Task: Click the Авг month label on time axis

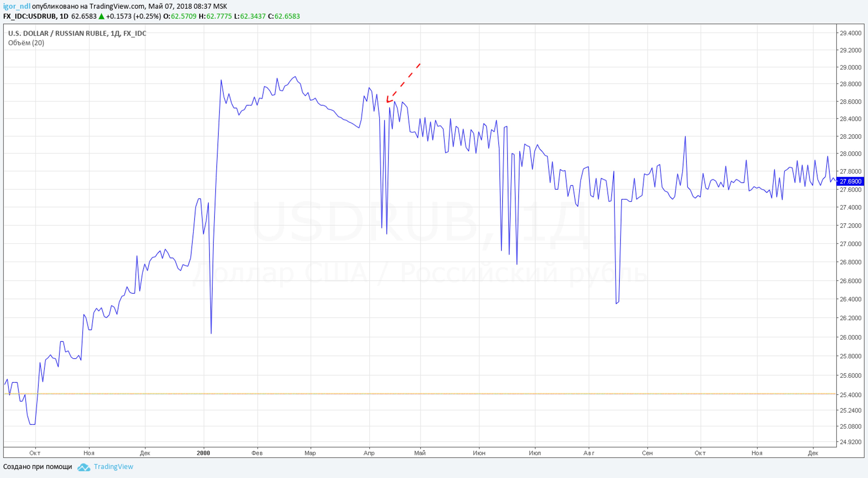Action: pyautogui.click(x=589, y=453)
